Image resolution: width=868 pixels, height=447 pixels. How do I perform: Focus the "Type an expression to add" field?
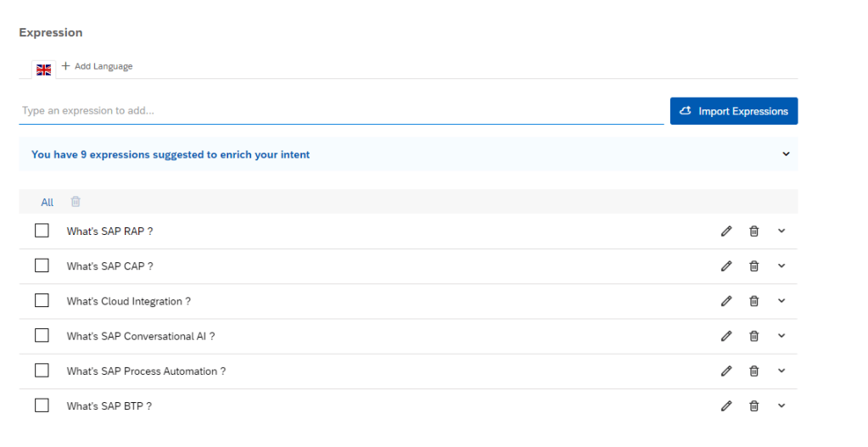click(339, 111)
